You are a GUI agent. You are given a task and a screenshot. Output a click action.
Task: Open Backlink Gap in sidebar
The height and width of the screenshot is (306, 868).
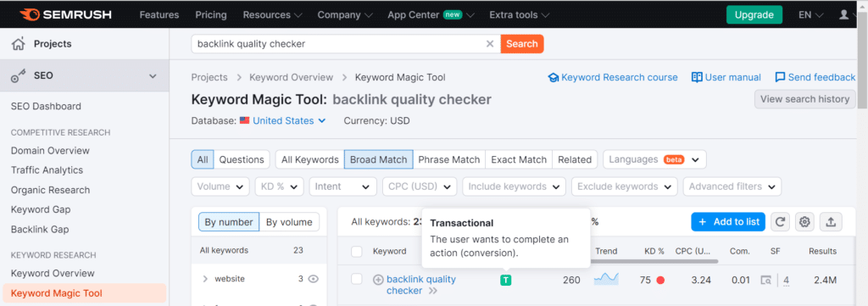click(x=40, y=229)
